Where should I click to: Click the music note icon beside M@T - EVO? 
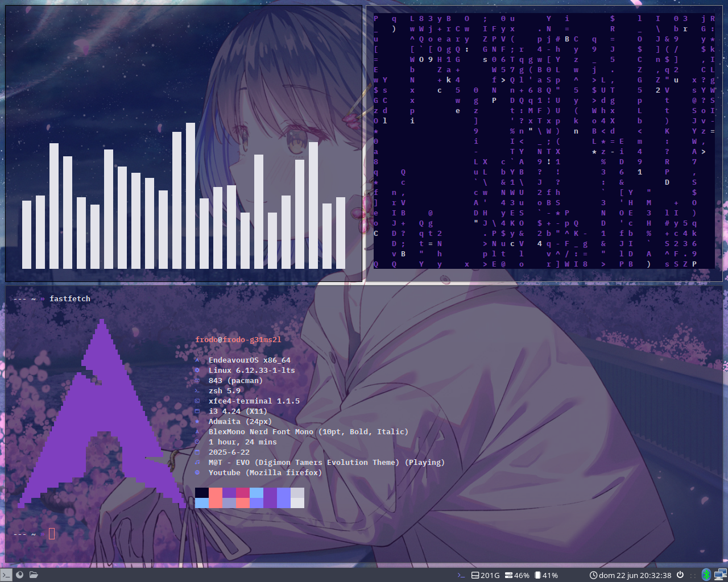tap(197, 463)
